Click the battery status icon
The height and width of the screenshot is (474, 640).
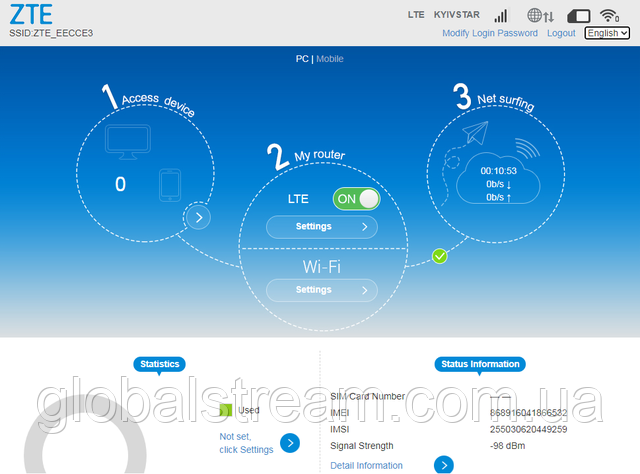[x=579, y=16]
